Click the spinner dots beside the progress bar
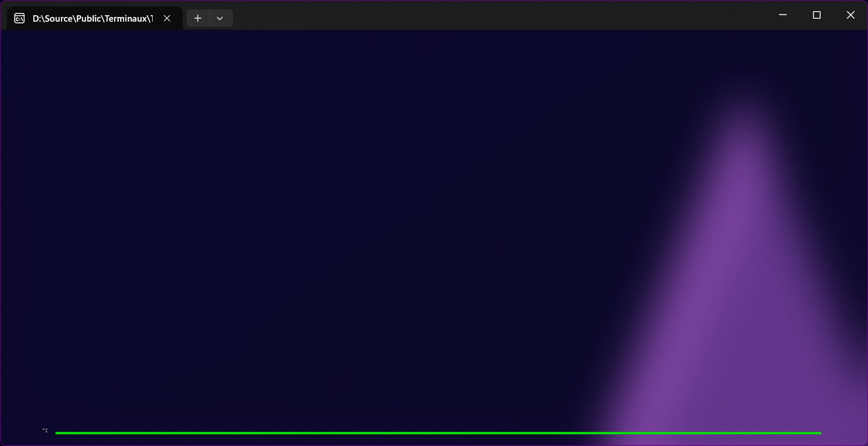 [45, 431]
